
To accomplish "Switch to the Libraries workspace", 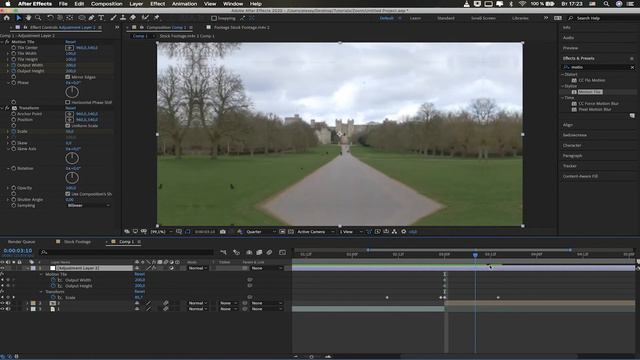I will 520,18.
